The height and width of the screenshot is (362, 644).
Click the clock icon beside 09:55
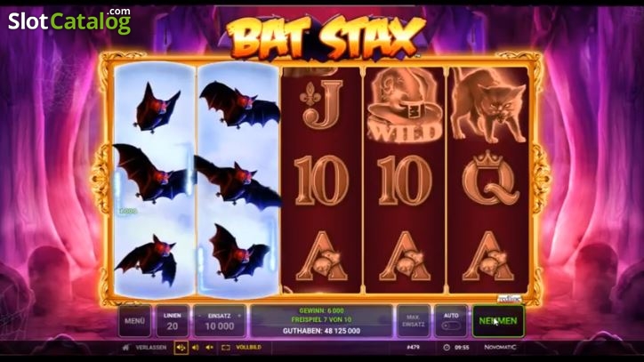point(447,348)
